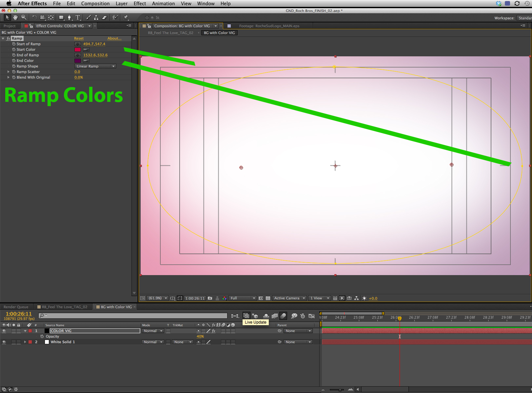Open the Full resolution dropdown
Viewport: 532px width, 393px height.
pyautogui.click(x=243, y=298)
